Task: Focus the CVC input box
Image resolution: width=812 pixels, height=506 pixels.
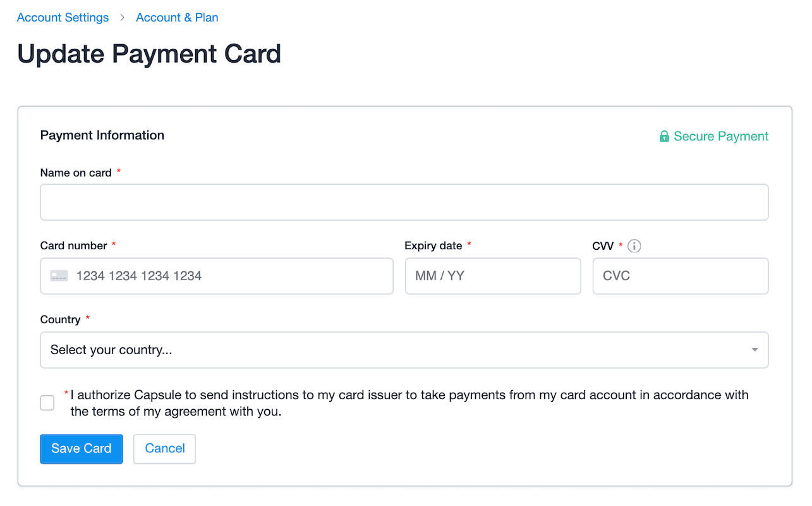Action: coord(681,276)
